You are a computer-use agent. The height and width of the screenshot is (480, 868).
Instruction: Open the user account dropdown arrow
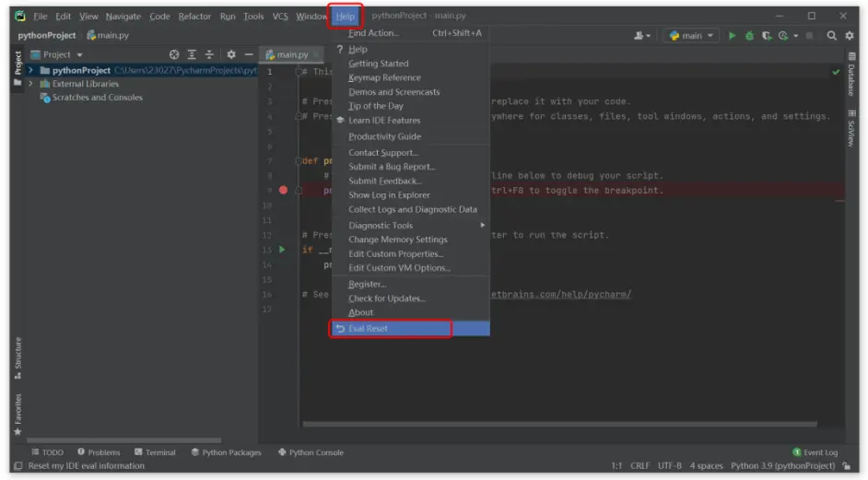click(648, 36)
